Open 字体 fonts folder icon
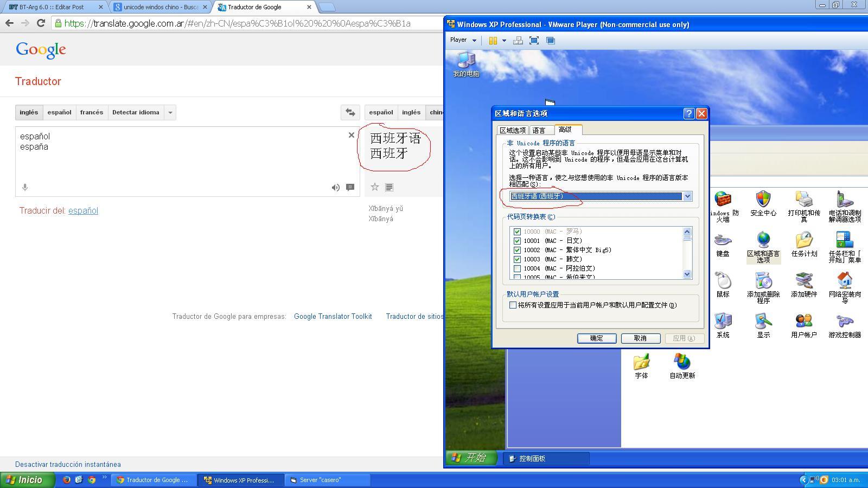This screenshot has width=868, height=488. pos(641,367)
